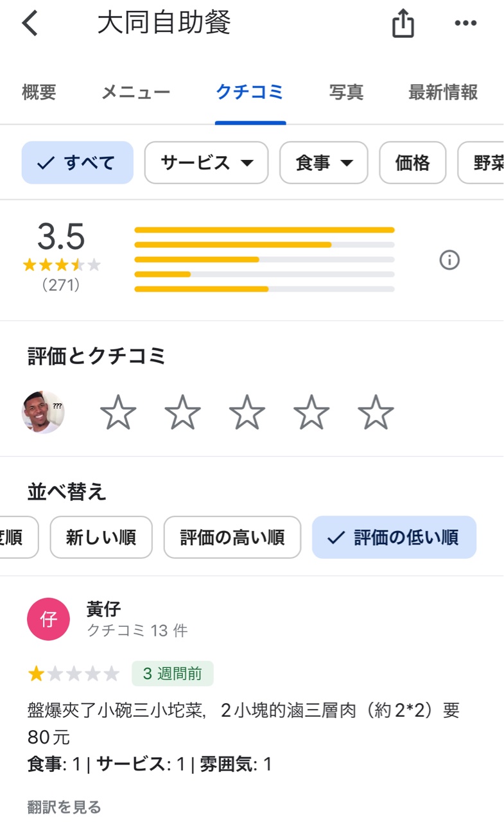Rate with the third empty star
Screen dimensions: 504x822
pyautogui.click(x=247, y=412)
